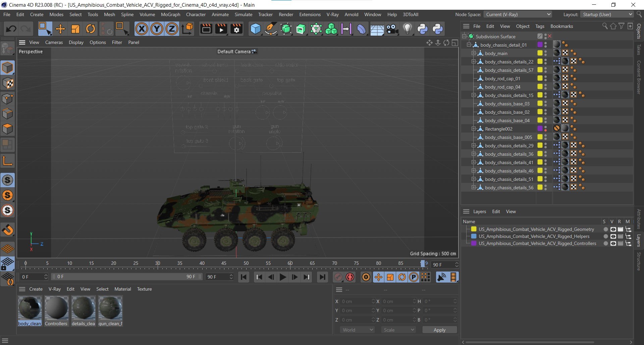Click timeline playhead at frame 90
644x345 pixels.
[x=423, y=263]
